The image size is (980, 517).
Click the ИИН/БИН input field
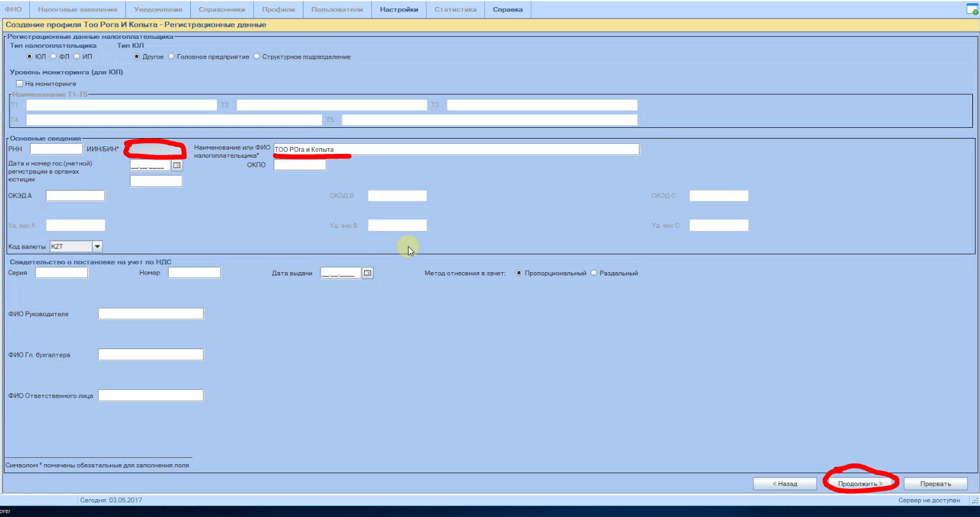[156, 149]
